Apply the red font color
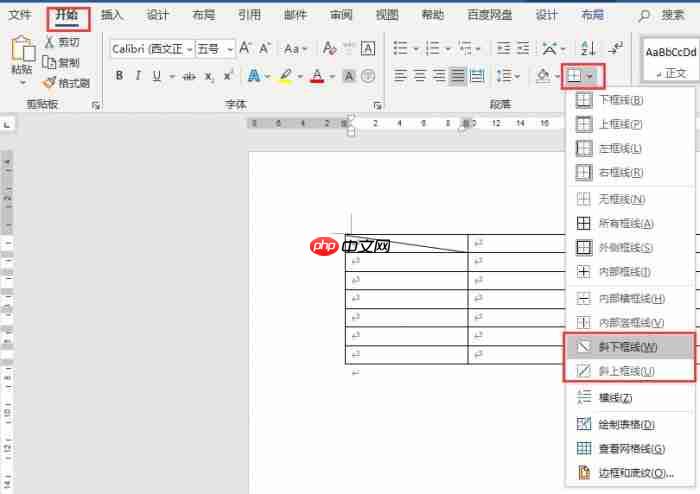This screenshot has height=494, width=700. 317,76
